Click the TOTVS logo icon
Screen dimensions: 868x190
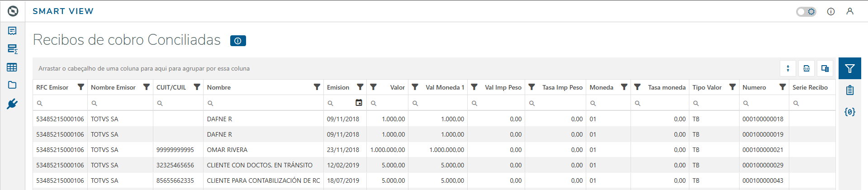coord(13,11)
